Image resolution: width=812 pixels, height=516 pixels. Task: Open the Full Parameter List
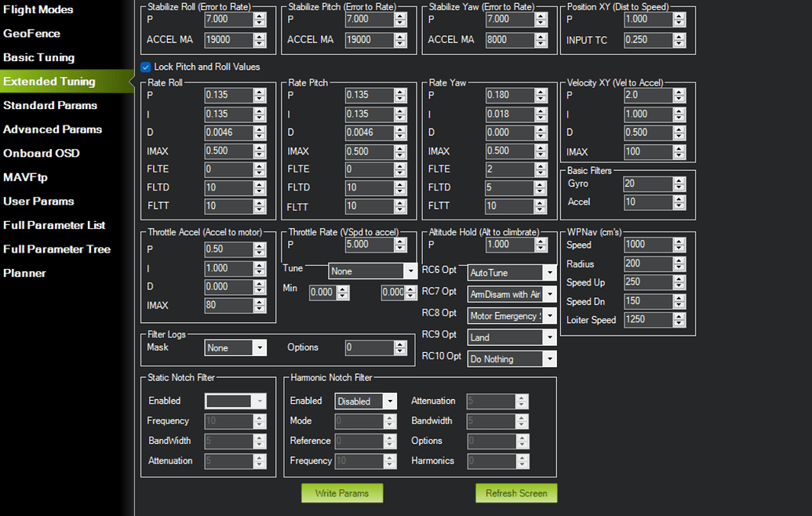(x=53, y=225)
